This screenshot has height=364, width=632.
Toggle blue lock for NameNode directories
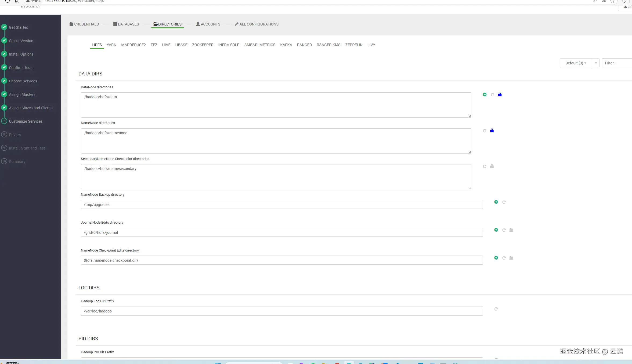point(492,130)
